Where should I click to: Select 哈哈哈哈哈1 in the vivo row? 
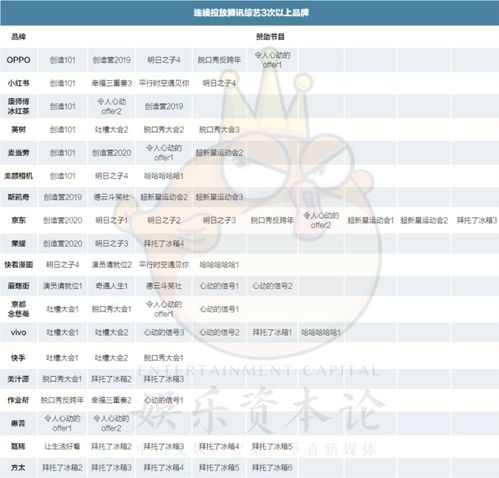tap(321, 332)
